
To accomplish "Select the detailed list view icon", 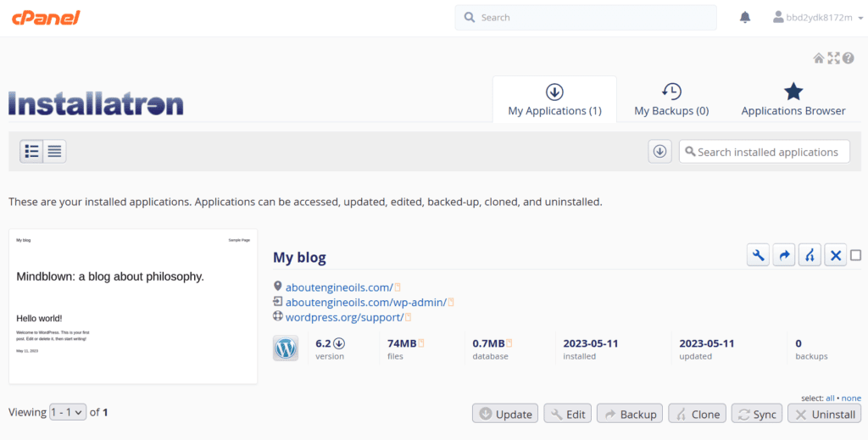I will pyautogui.click(x=31, y=151).
